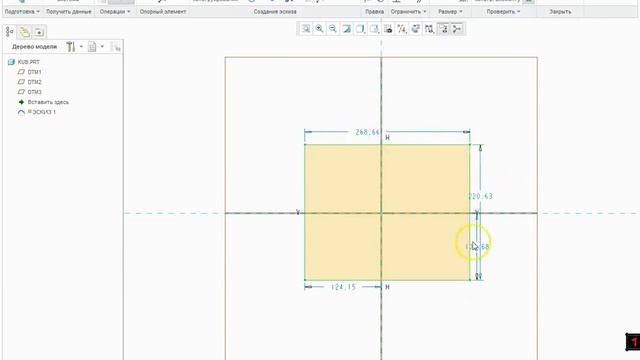Image resolution: width=640 pixels, height=360 pixels.
Task: Click the 220.63 height dimension
Action: [480, 196]
